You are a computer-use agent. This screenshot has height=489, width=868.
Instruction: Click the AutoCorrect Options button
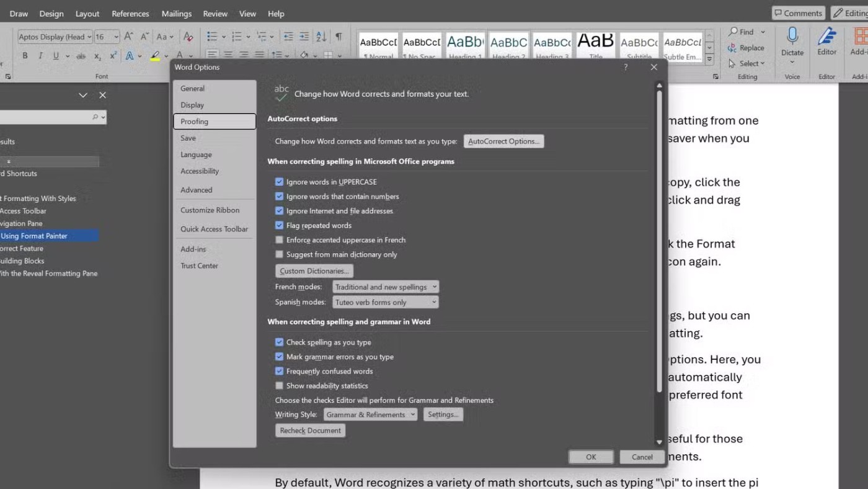[503, 141]
